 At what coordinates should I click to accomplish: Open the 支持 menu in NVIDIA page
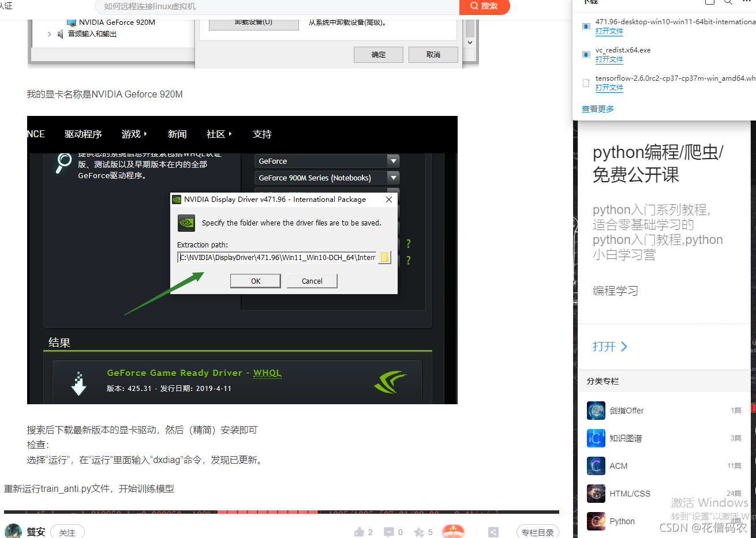[262, 134]
